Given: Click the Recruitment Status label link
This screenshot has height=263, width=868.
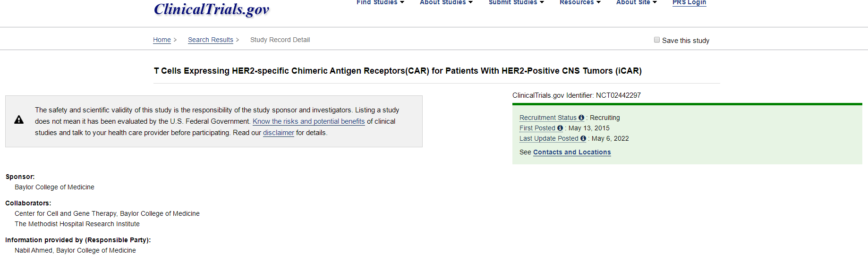Looking at the screenshot, I should (x=548, y=118).
